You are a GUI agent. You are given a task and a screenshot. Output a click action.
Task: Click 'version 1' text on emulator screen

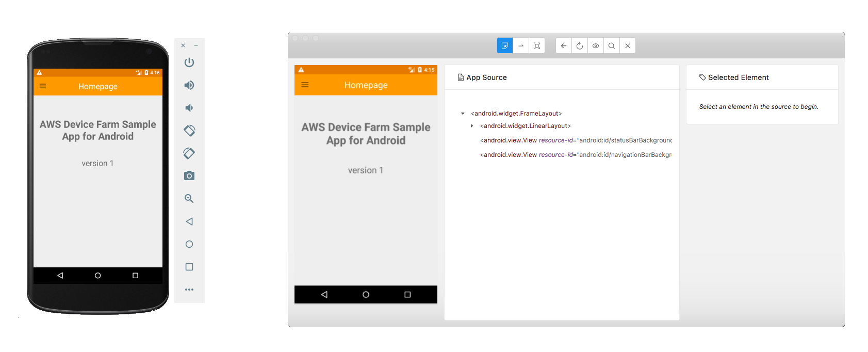pyautogui.click(x=97, y=163)
